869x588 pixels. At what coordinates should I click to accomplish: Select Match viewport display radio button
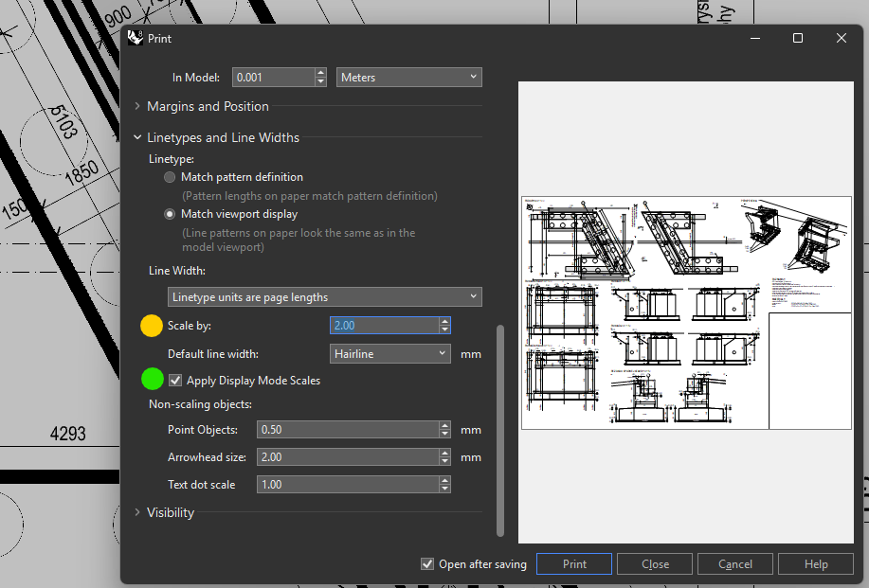tap(170, 214)
